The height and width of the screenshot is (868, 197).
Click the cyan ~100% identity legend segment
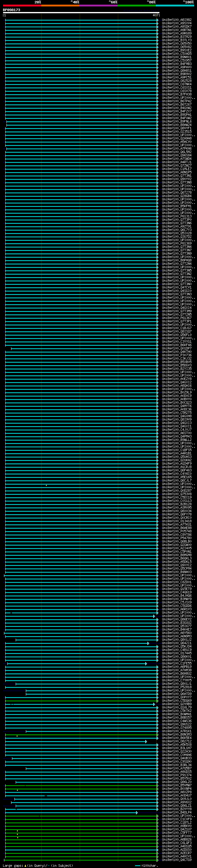(175, 6)
